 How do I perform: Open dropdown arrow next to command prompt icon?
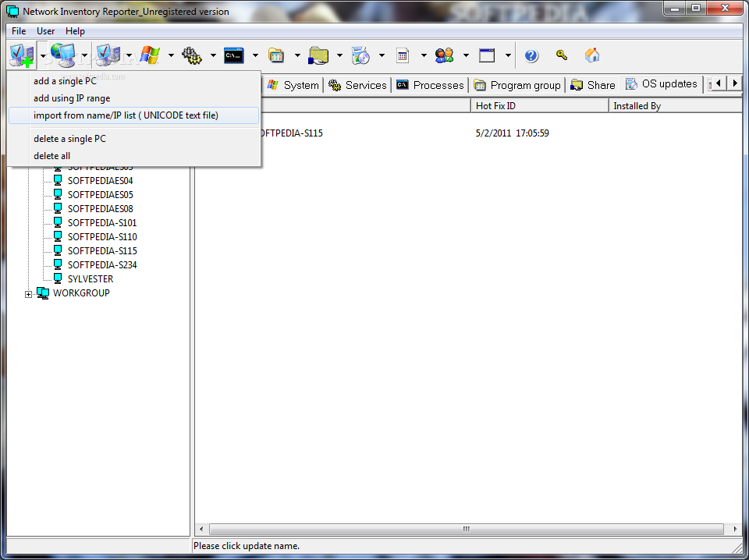(x=255, y=55)
